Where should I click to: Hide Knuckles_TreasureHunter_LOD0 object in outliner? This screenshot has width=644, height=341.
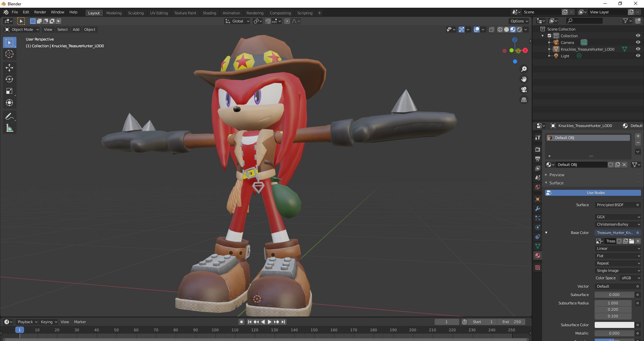click(x=638, y=49)
